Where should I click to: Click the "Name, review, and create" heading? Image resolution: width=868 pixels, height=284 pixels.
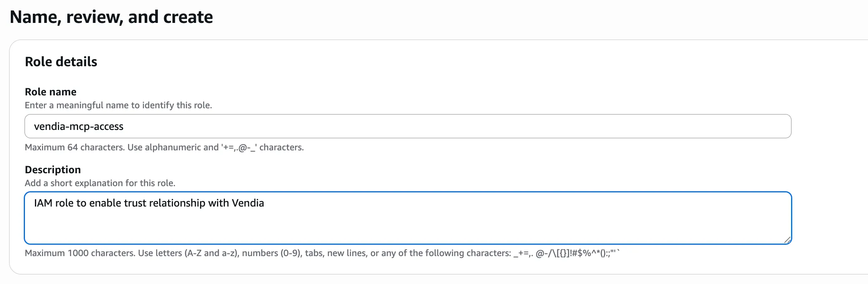coord(111,17)
